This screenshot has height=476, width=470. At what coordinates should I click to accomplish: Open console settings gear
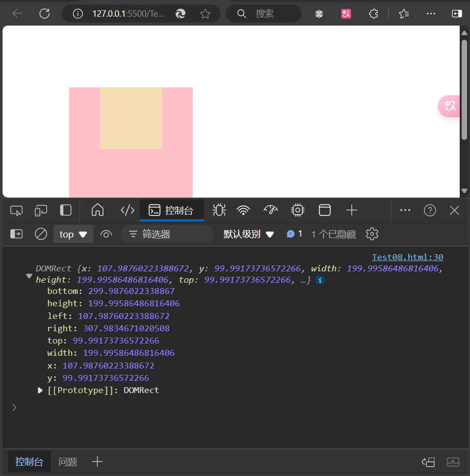[x=372, y=234]
